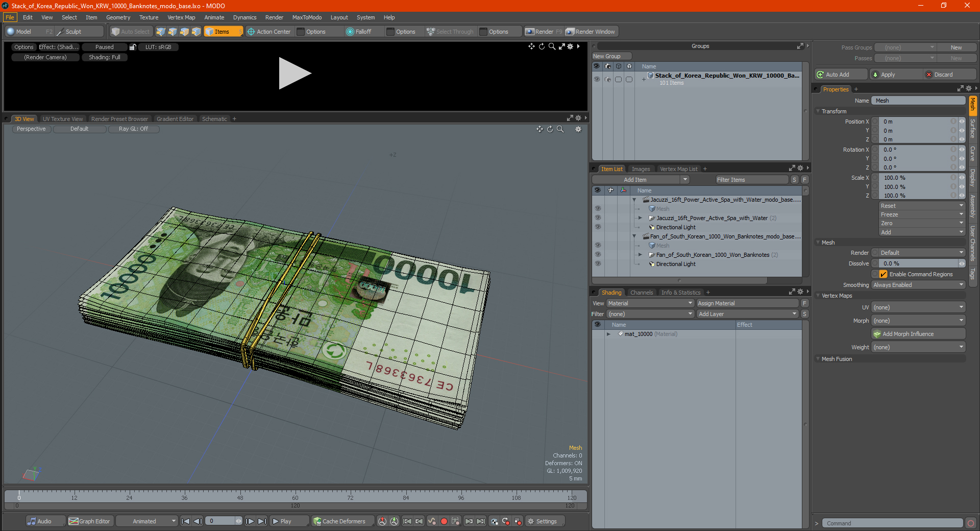Click preview pane refresh icon
Viewport: 980px width, 531px height.
pyautogui.click(x=542, y=46)
